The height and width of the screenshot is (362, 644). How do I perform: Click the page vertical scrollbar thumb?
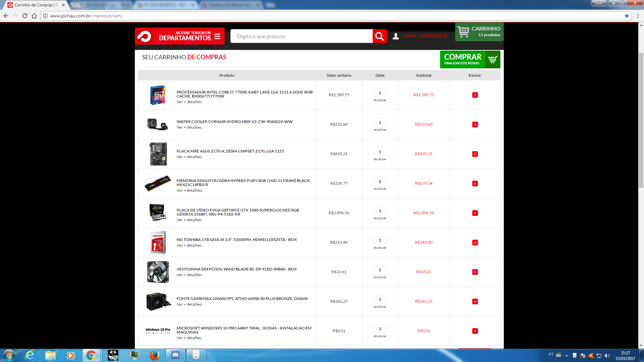[x=641, y=120]
